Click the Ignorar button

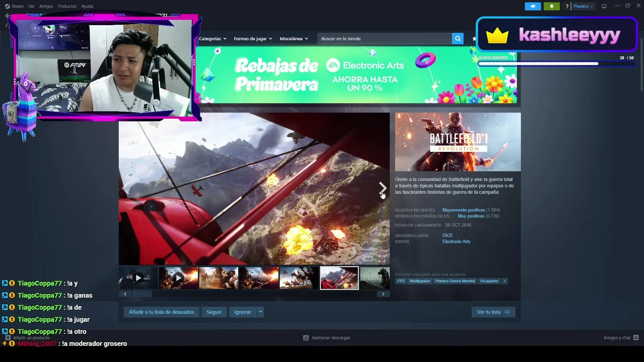(243, 312)
